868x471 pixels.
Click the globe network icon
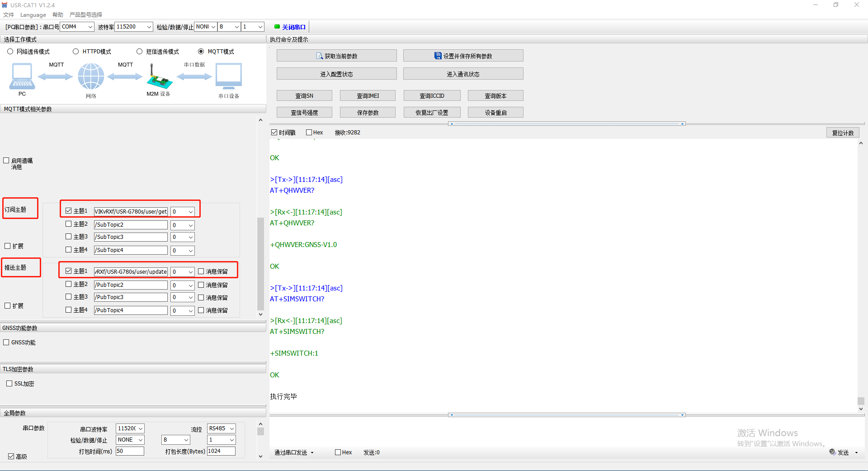(x=91, y=76)
